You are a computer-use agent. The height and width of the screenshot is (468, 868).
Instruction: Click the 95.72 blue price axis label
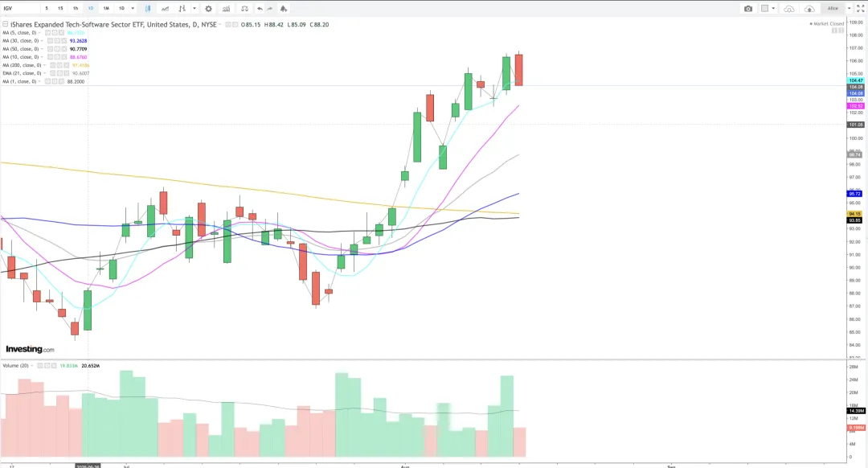pyautogui.click(x=855, y=194)
